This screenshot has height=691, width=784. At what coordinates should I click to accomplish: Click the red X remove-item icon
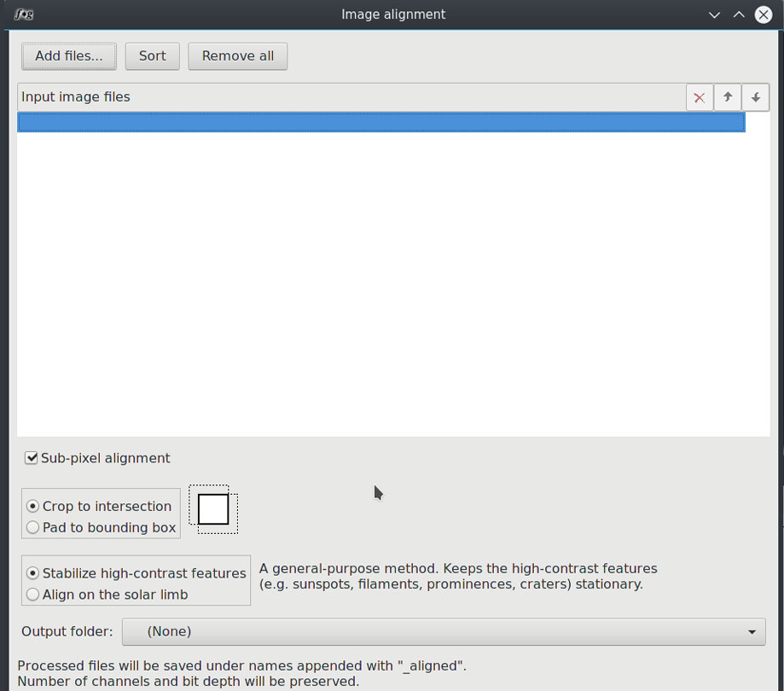pos(699,97)
